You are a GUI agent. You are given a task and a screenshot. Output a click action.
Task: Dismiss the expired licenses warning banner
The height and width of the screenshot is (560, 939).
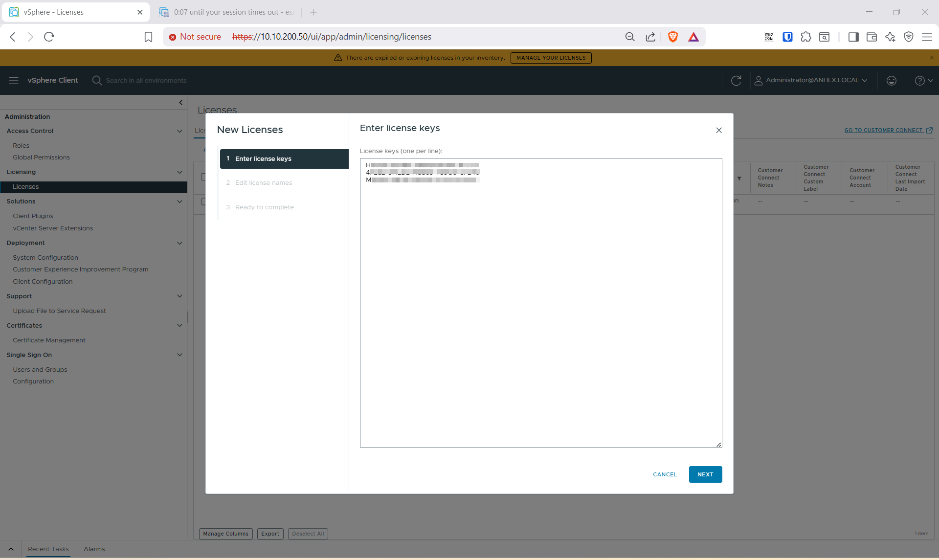coord(932,58)
